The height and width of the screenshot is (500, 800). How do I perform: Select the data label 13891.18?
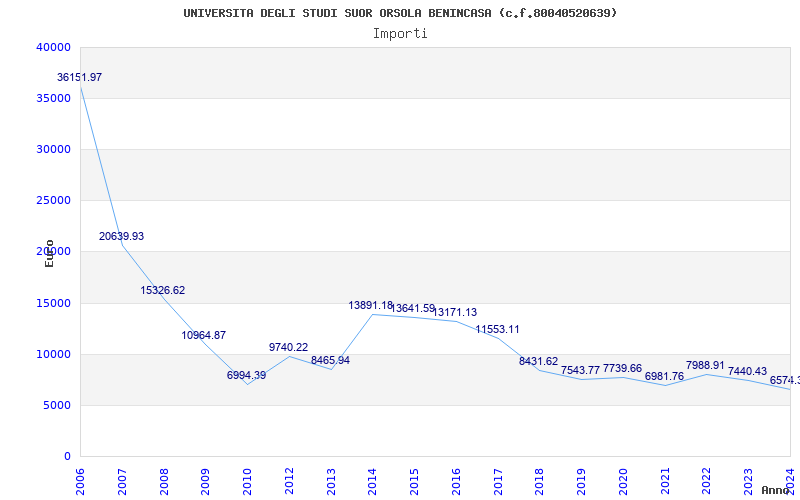click(x=371, y=306)
